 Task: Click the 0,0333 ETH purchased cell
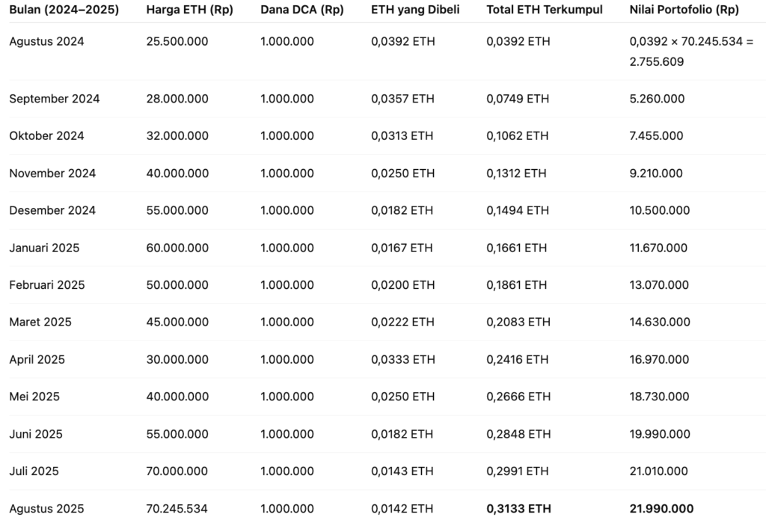tap(402, 359)
